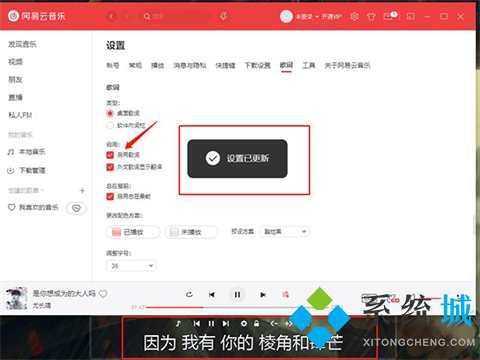Open the 预设方案 color scheme dropdown
Image resolution: width=480 pixels, height=360 pixels.
point(284,232)
